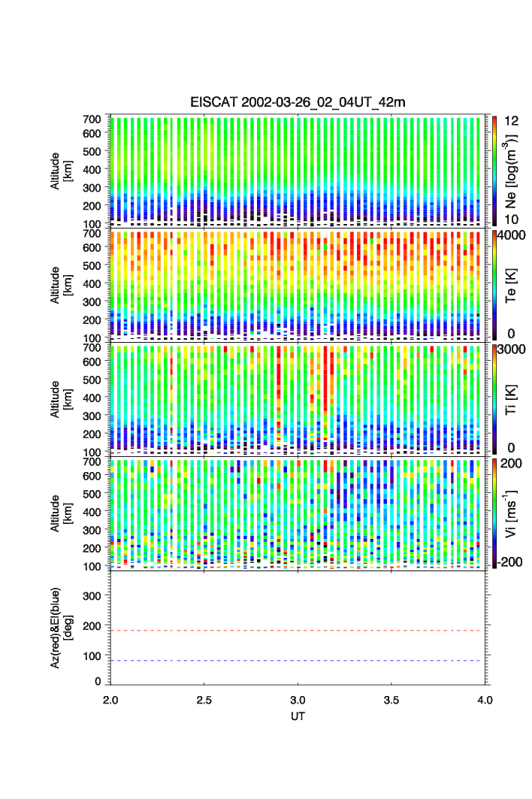
Task: Click the 3.0 tick label on UT axis
Action: point(298,700)
